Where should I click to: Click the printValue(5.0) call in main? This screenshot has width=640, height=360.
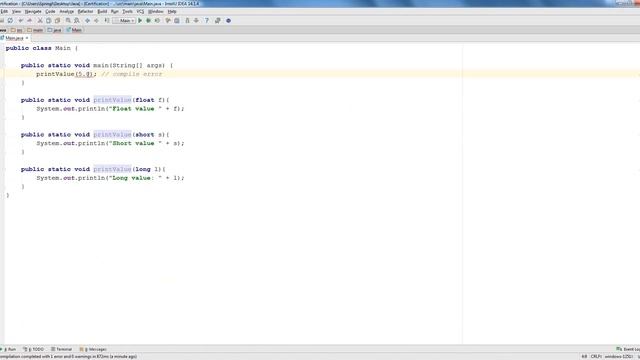pyautogui.click(x=66, y=74)
